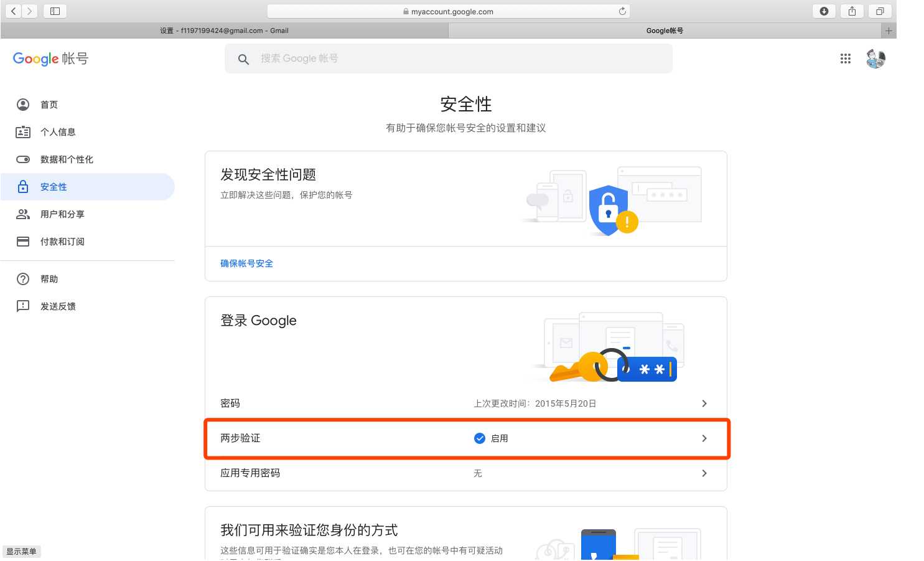Viewport: 924px width, 561px height.
Task: Click the 启用 status text
Action: [x=500, y=438]
